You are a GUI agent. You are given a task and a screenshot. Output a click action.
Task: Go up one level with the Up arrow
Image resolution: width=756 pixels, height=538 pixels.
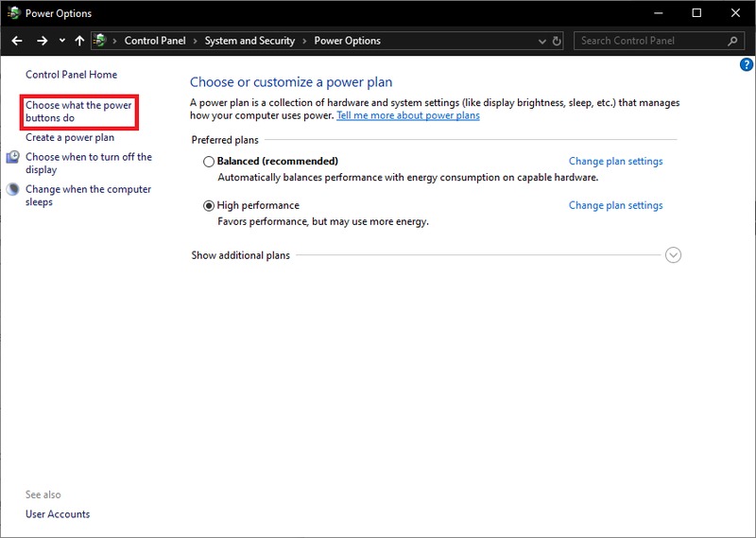[79, 41]
